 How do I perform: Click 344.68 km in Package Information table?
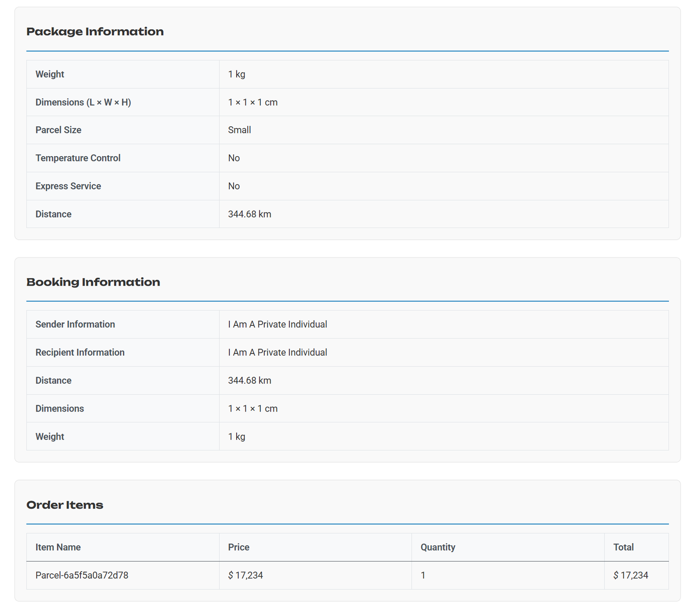(249, 214)
